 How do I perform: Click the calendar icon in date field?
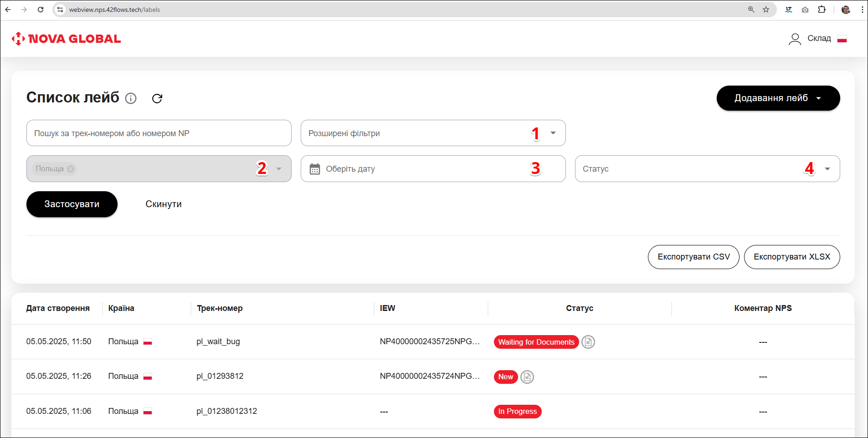point(315,169)
